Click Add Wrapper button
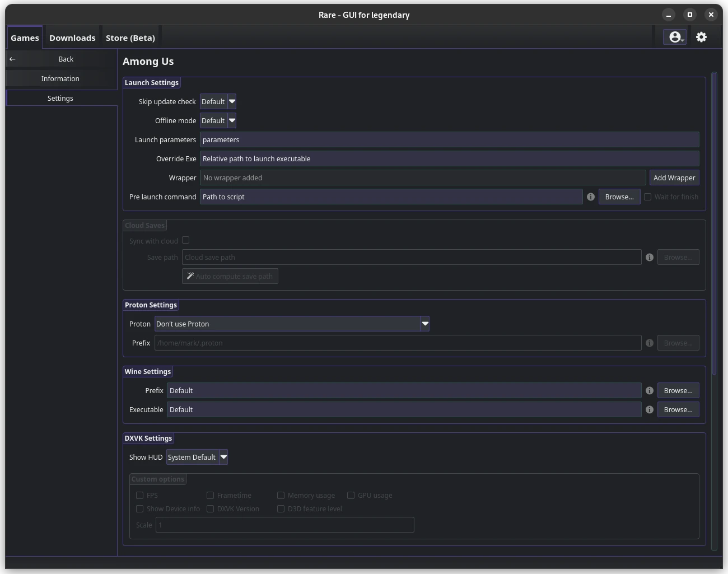Viewport: 728px width, 574px height. coord(674,178)
